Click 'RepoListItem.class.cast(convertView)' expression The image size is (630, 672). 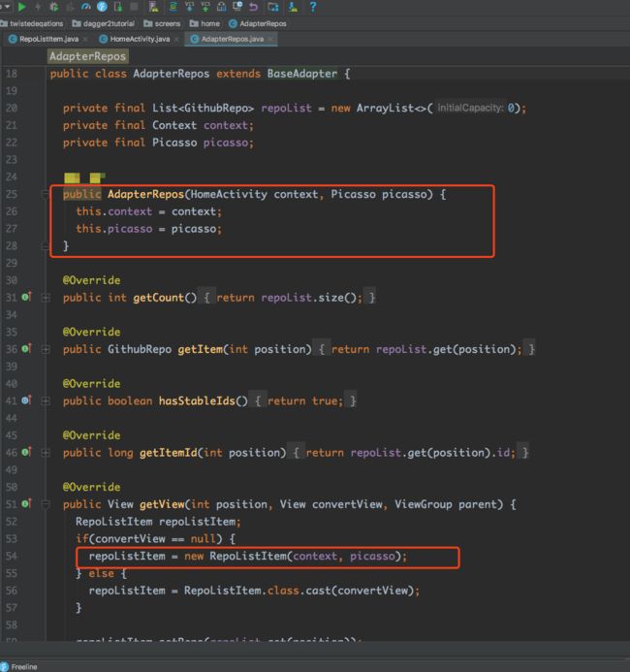299,591
